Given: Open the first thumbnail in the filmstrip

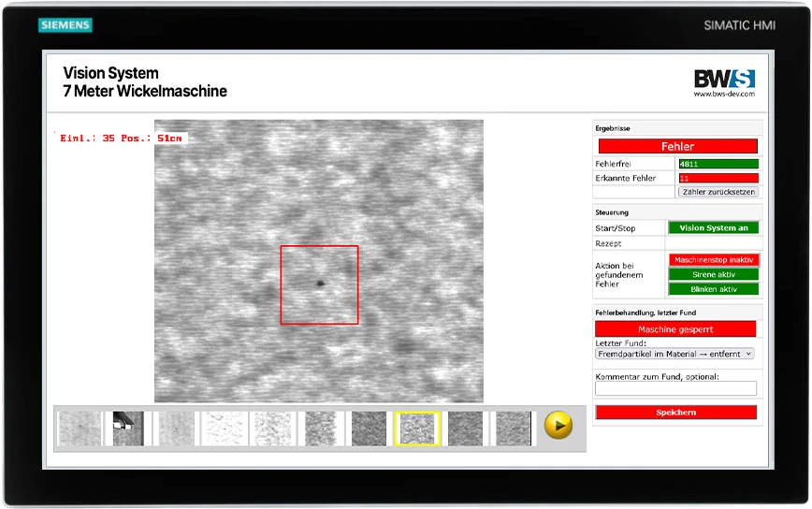Looking at the screenshot, I should (80, 429).
